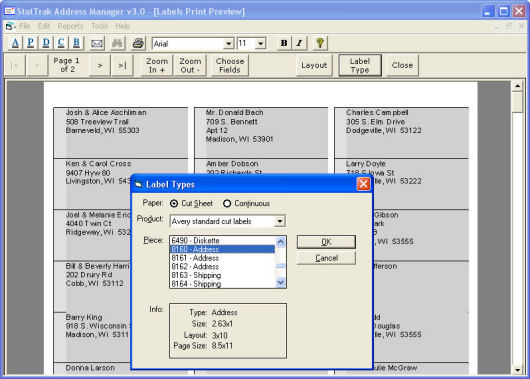
Task: Open the Arial font dropdown
Action: coord(228,44)
